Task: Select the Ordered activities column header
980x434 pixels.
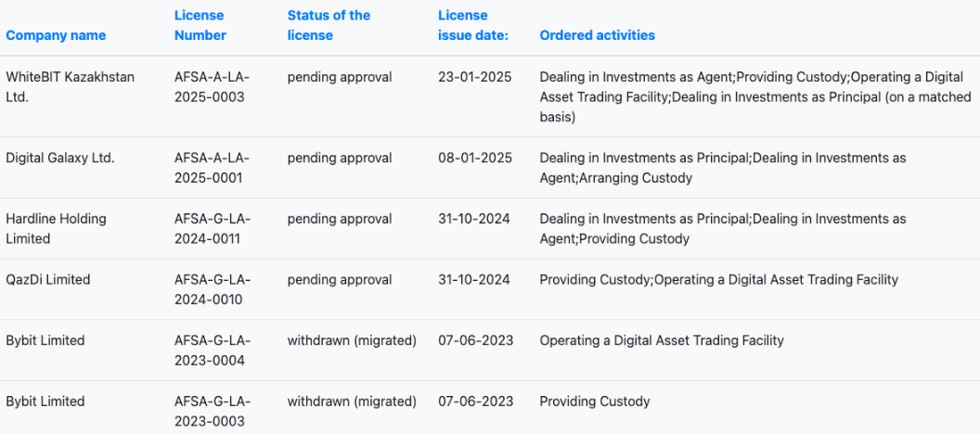Action: [x=597, y=35]
